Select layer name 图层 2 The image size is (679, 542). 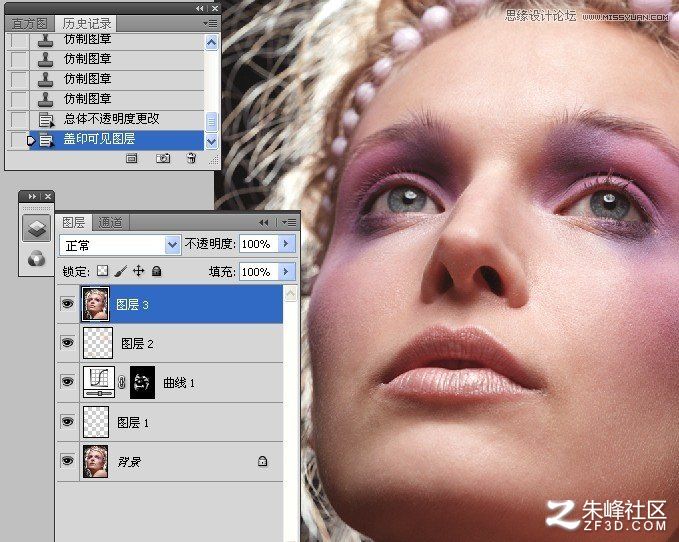tap(137, 344)
